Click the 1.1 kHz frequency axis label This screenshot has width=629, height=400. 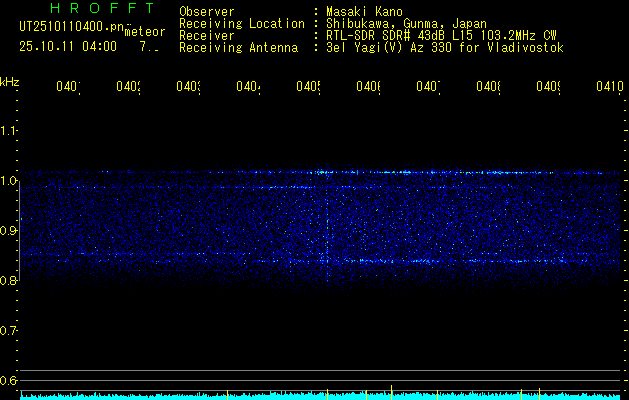(x=9, y=130)
